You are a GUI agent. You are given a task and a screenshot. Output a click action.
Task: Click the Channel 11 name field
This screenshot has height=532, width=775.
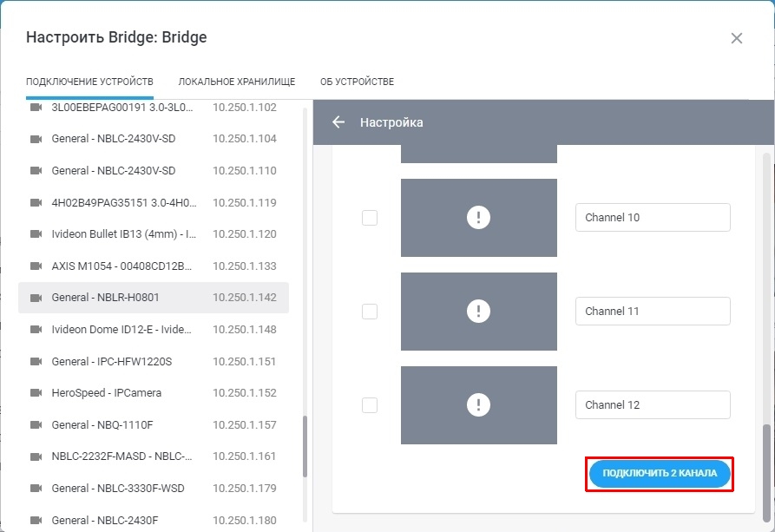653,311
